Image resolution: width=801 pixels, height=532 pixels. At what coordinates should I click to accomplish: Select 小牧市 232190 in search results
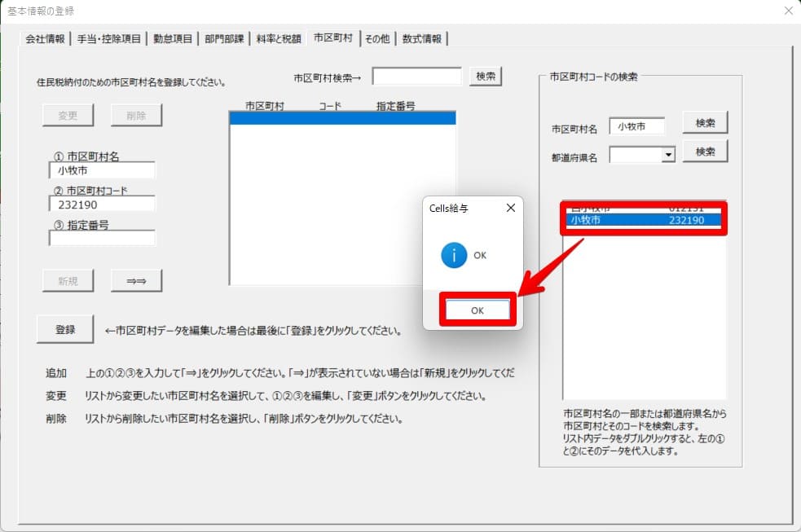click(x=643, y=220)
